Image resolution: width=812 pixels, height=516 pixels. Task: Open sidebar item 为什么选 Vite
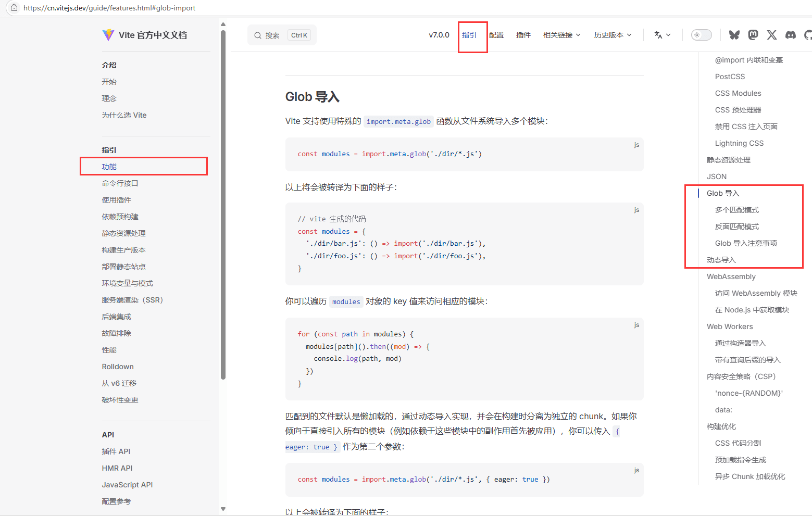tap(124, 115)
